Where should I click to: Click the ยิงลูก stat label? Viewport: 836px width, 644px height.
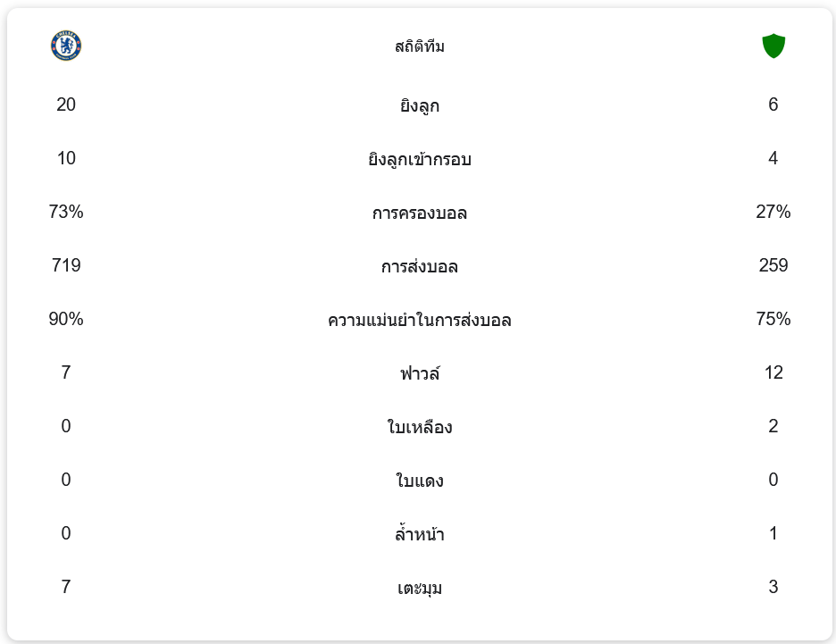click(419, 105)
